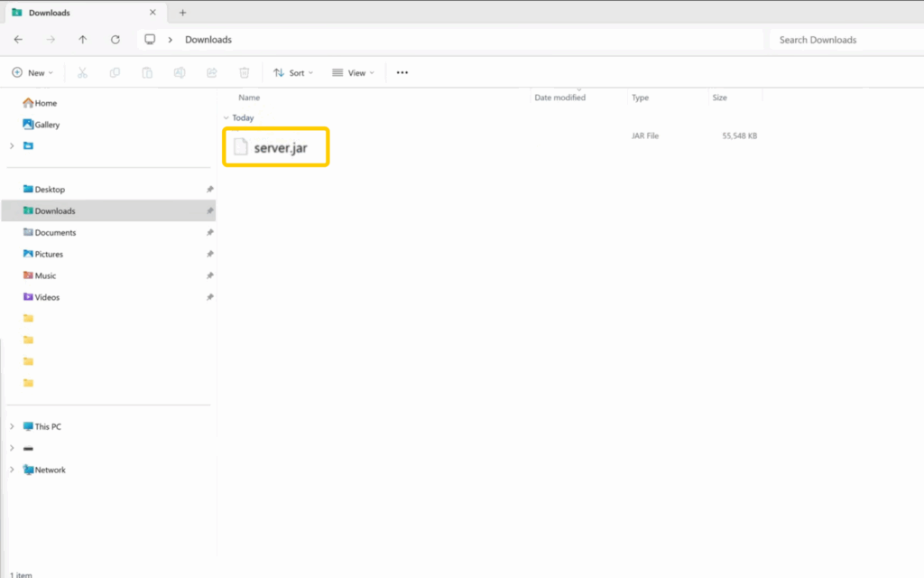Click the Cut scissors icon
This screenshot has height=578, width=924.
[x=82, y=72]
